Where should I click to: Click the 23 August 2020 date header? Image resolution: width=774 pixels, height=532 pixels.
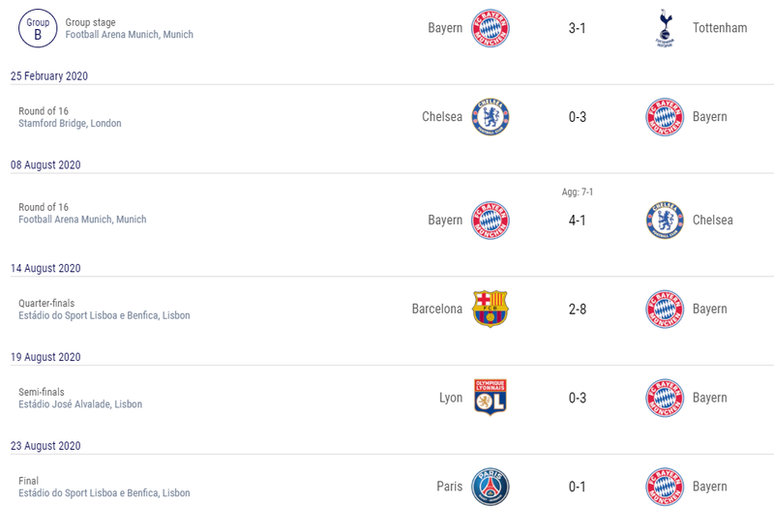[x=45, y=446]
